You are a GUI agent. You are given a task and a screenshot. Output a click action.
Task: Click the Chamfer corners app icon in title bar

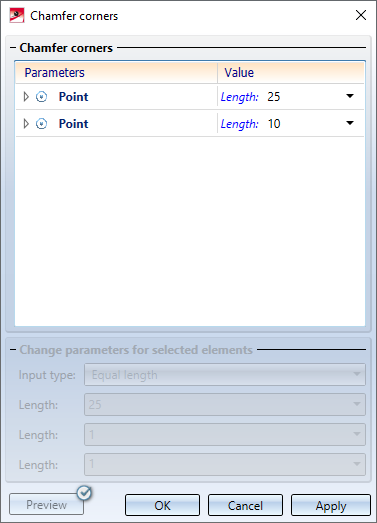[x=17, y=15]
